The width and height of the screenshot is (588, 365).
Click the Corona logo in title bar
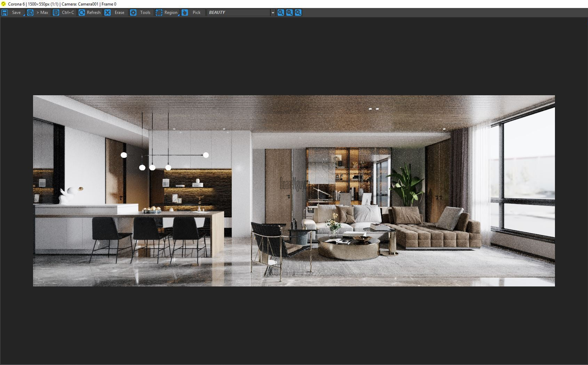pyautogui.click(x=4, y=4)
